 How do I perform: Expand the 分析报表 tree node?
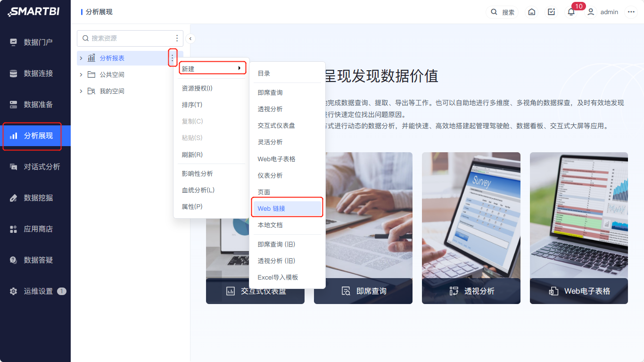[x=81, y=58]
